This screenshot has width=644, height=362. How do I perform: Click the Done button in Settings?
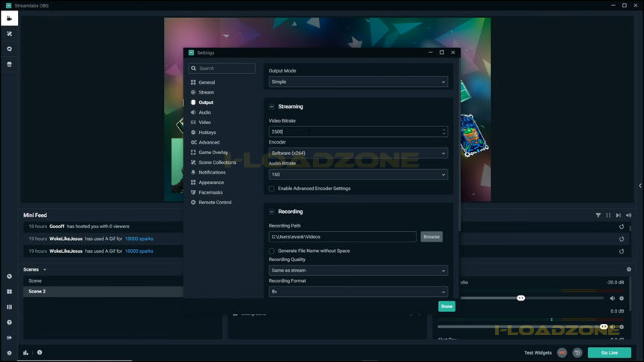[446, 306]
